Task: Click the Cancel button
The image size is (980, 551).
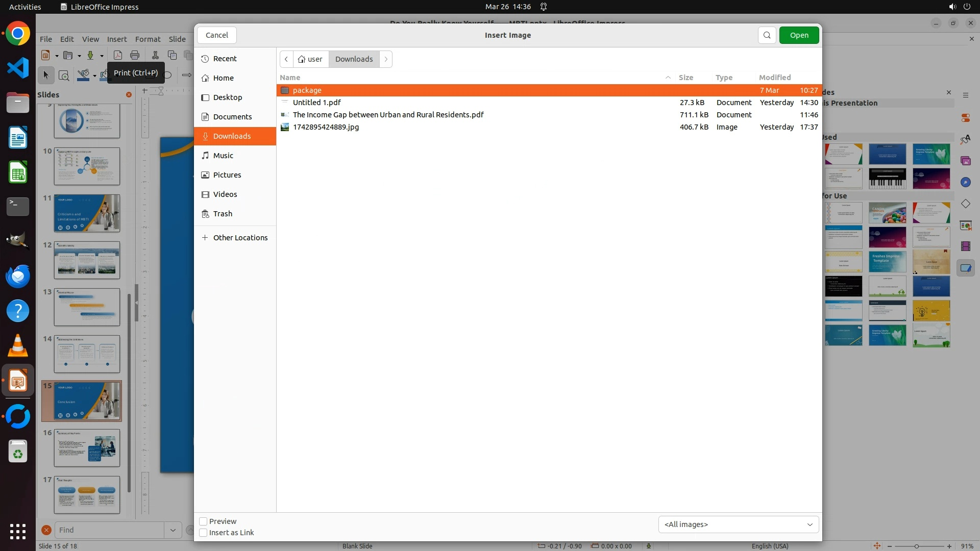Action: (216, 35)
